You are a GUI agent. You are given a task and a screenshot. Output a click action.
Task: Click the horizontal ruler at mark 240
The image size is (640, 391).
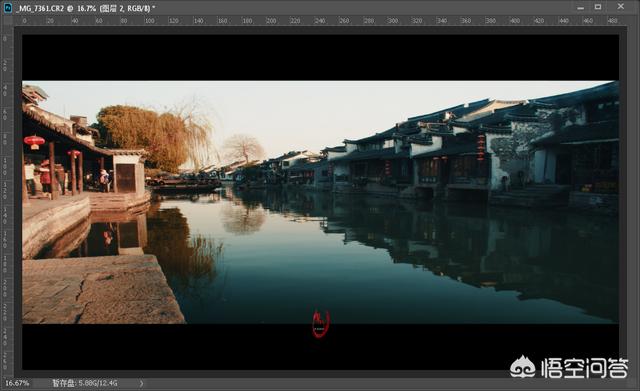click(320, 20)
